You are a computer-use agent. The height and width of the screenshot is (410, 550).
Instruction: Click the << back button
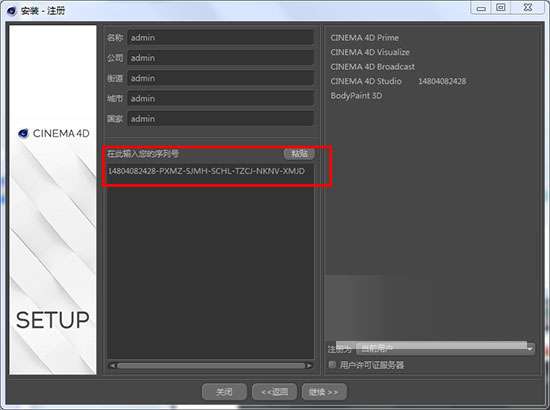pyautogui.click(x=275, y=392)
